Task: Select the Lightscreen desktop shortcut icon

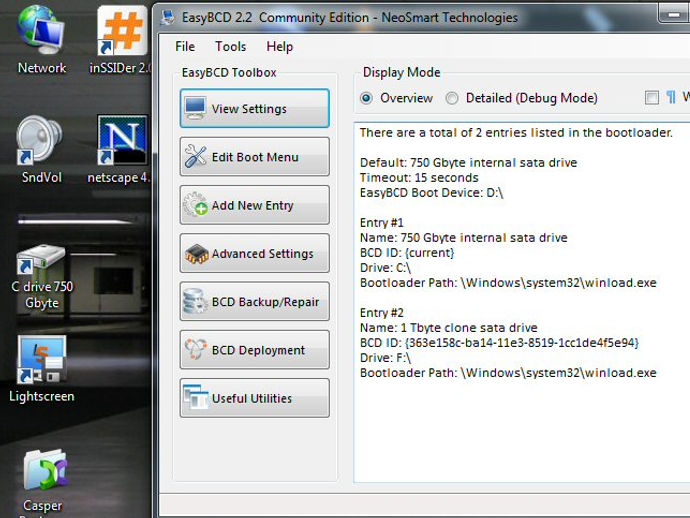Action: (x=42, y=359)
